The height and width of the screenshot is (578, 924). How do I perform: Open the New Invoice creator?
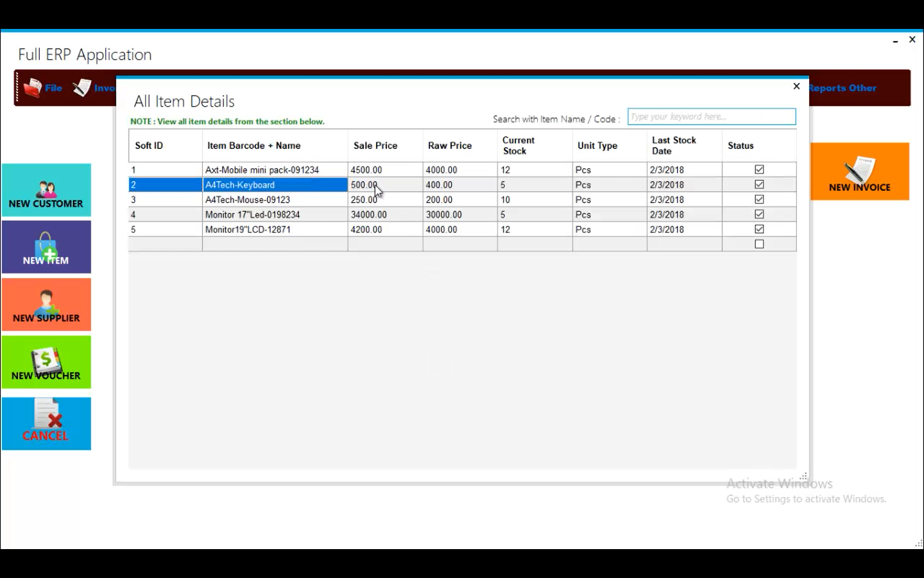[x=860, y=171]
